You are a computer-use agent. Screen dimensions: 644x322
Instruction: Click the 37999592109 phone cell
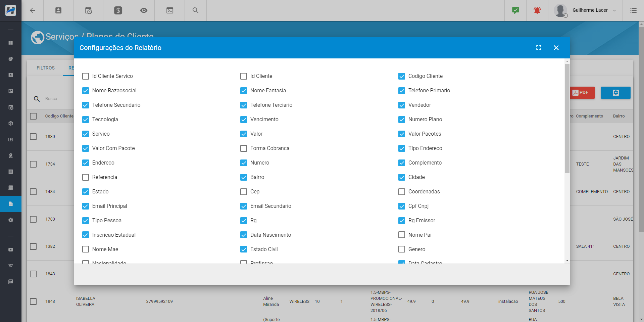point(159,302)
